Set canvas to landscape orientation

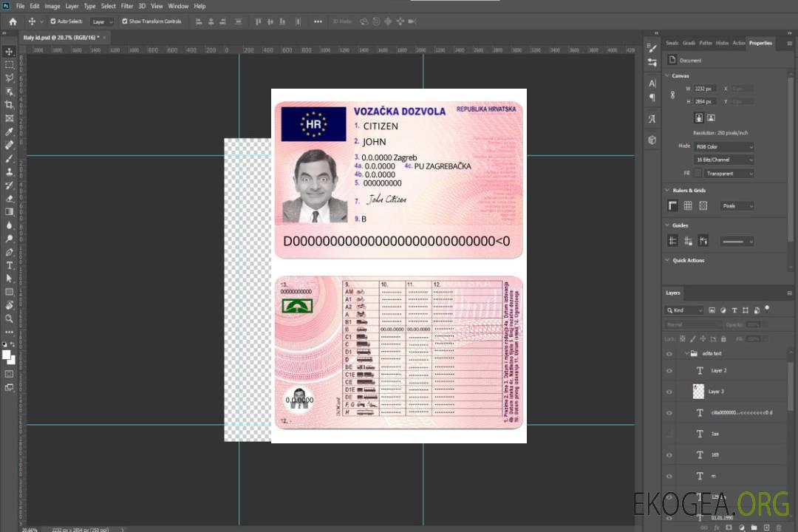[x=712, y=118]
